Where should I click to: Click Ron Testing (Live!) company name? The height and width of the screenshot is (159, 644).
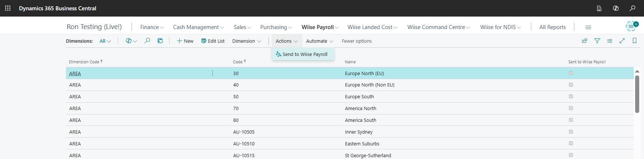[x=94, y=27]
